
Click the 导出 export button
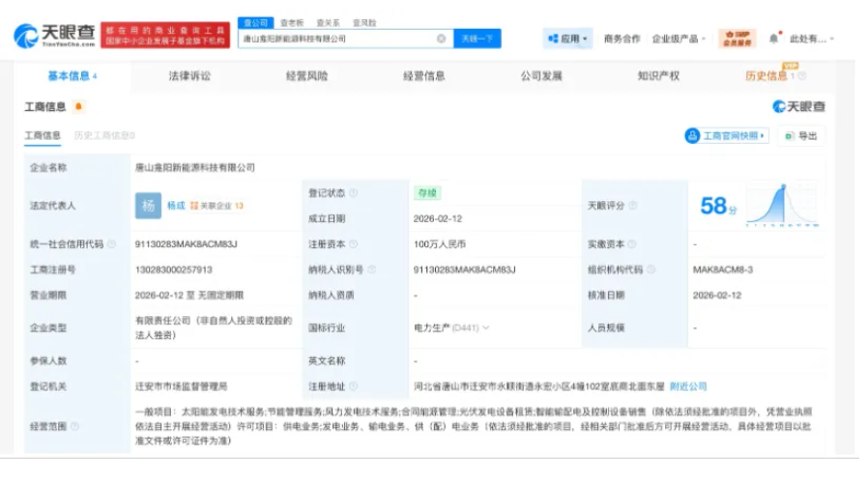pos(800,136)
